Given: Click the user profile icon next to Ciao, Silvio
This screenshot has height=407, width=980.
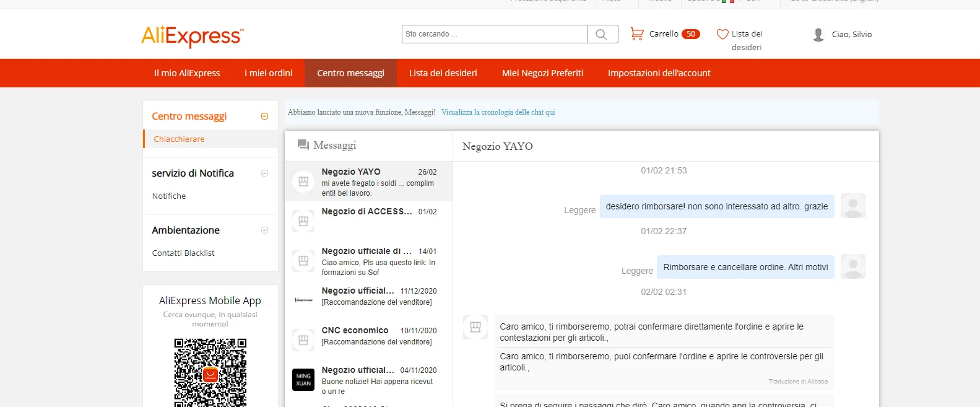Looking at the screenshot, I should [818, 35].
